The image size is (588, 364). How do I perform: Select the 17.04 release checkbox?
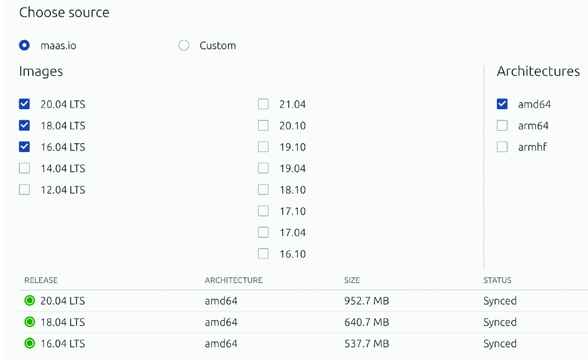[x=264, y=233]
